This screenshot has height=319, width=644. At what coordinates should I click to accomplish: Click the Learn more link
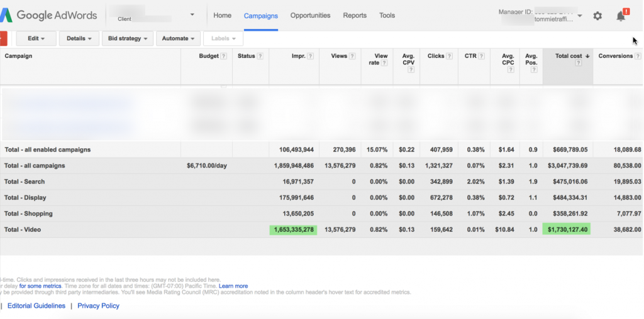click(233, 286)
